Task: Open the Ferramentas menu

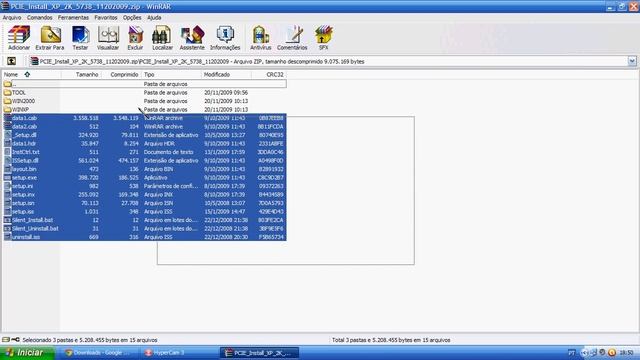Action: point(73,18)
